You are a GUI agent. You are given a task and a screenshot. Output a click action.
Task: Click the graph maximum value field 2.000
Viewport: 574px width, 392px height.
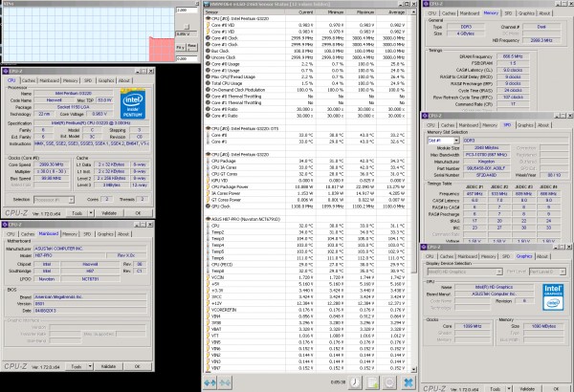coord(187,10)
